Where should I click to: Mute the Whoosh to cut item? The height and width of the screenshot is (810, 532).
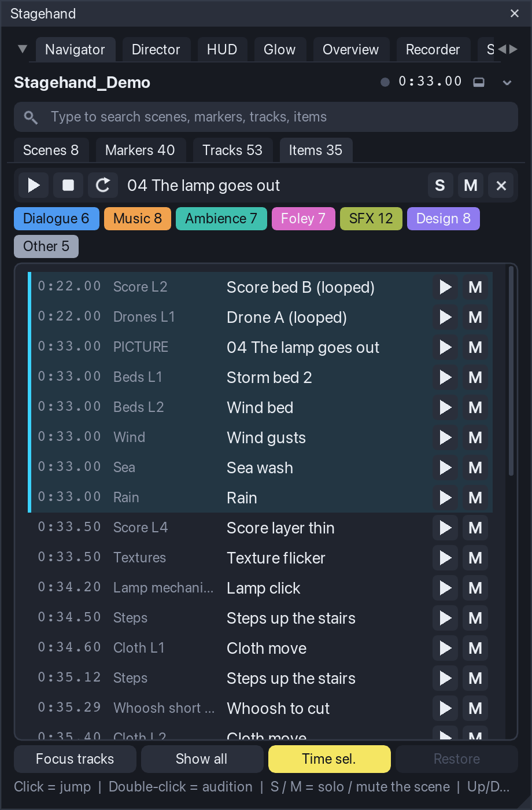[475, 708]
